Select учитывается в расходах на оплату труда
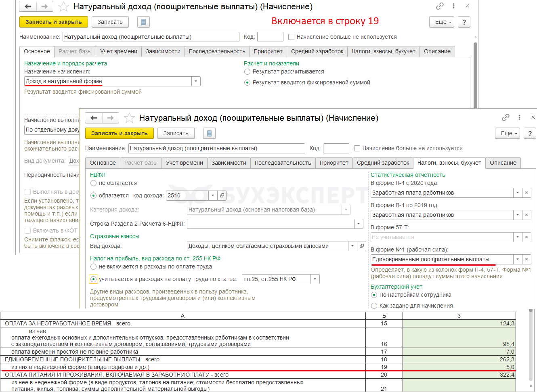 (x=93, y=279)
